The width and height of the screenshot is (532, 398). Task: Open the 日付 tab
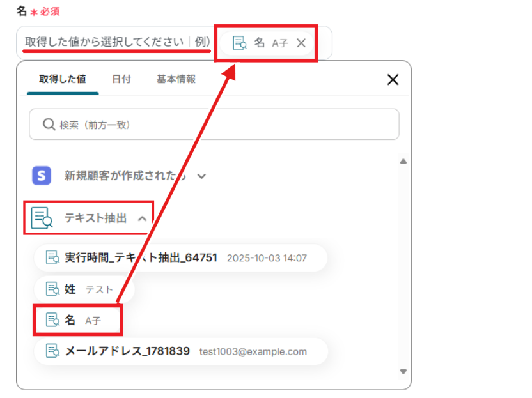pos(121,79)
